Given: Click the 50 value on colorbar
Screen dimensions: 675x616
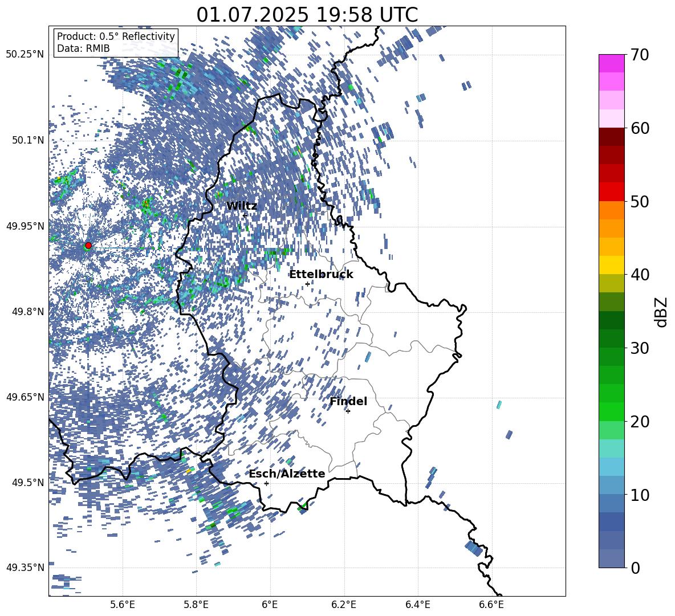Looking at the screenshot, I should (x=640, y=201).
